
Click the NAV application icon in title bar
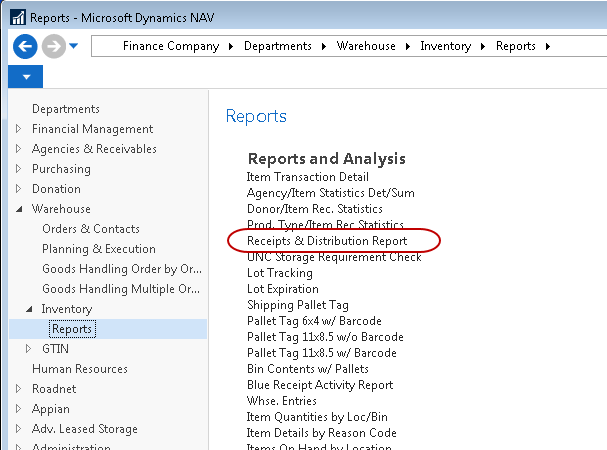pyautogui.click(x=15, y=17)
